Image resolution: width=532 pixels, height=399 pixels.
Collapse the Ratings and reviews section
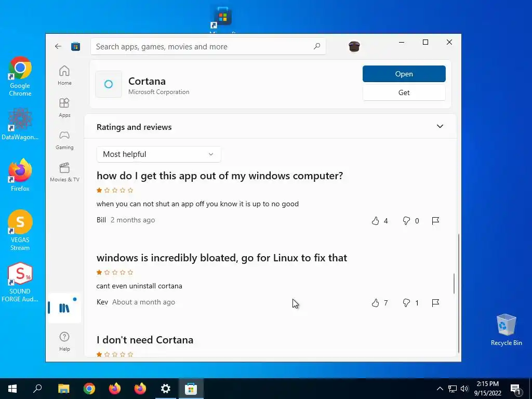point(440,126)
